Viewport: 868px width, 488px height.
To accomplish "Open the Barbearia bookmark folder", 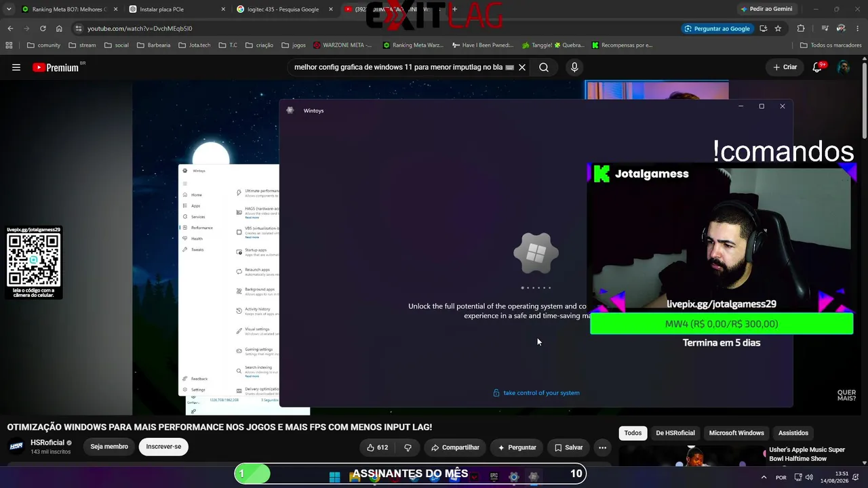I will (154, 45).
